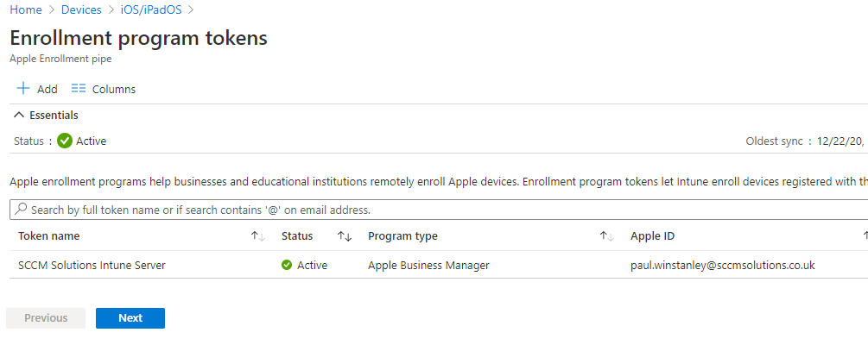
Task: Click the Apple ID column header
Action: pos(658,236)
